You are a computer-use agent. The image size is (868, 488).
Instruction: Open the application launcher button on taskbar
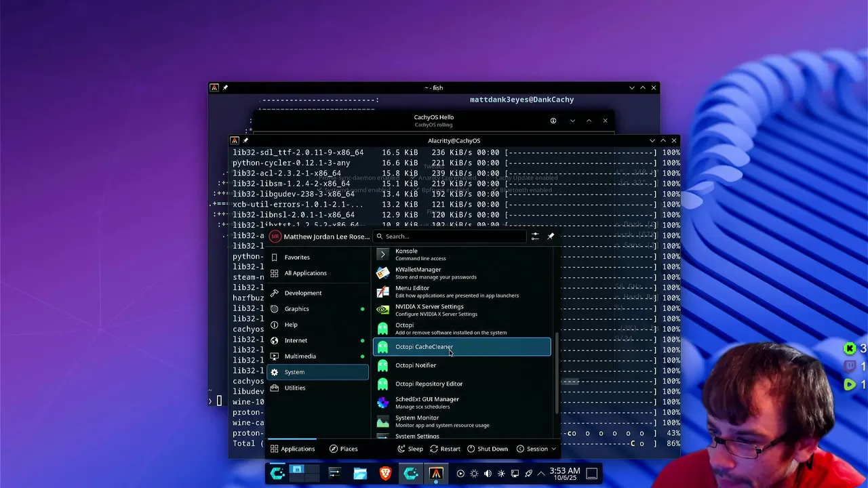[x=278, y=474]
